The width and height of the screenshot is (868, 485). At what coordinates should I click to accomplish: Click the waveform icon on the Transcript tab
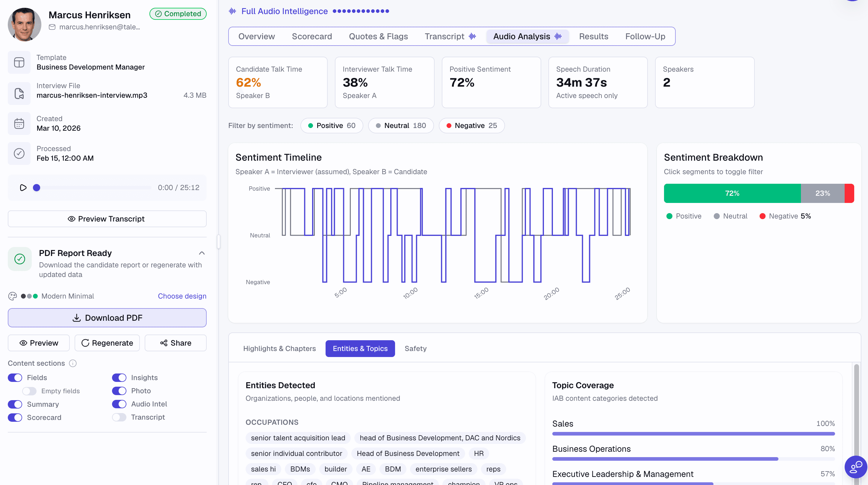472,36
